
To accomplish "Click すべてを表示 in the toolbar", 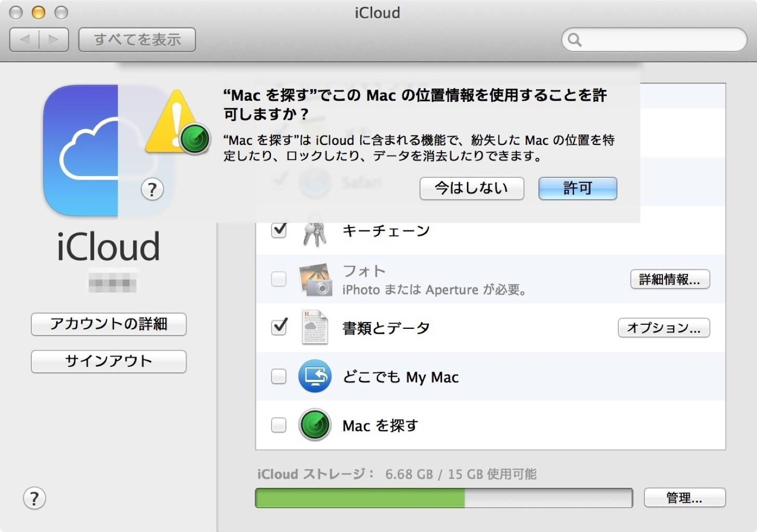I will click(x=137, y=39).
